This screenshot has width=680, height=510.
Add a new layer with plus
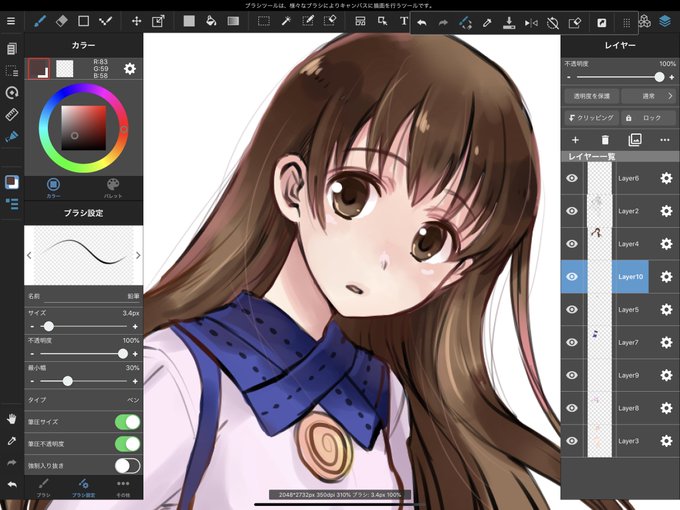pos(575,140)
